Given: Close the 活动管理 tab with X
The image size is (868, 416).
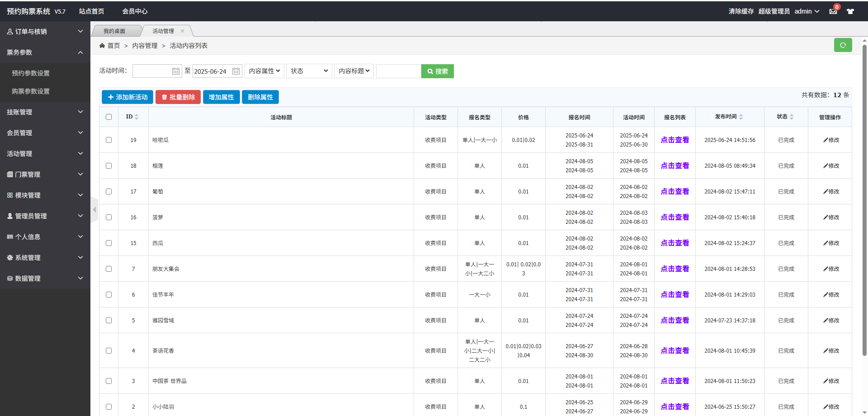Looking at the screenshot, I should [x=183, y=31].
